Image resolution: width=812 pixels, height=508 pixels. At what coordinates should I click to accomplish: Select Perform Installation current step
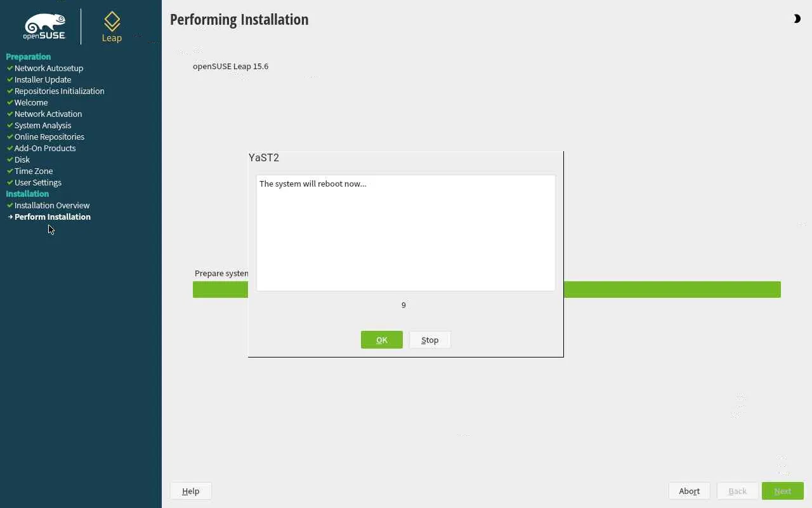53,217
